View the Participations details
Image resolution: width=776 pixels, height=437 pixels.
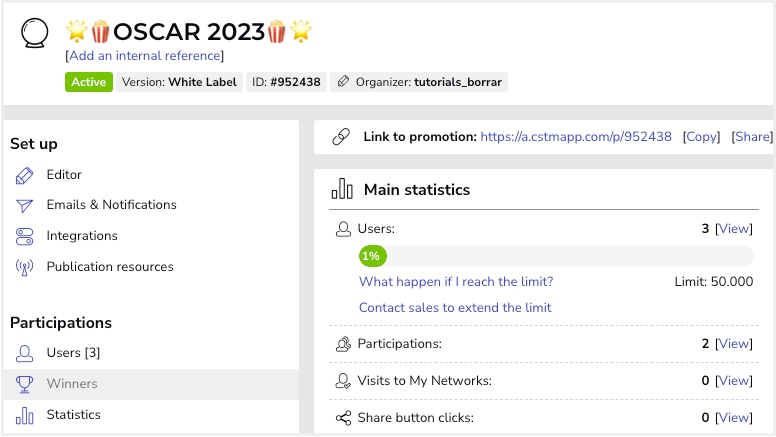[x=734, y=343]
